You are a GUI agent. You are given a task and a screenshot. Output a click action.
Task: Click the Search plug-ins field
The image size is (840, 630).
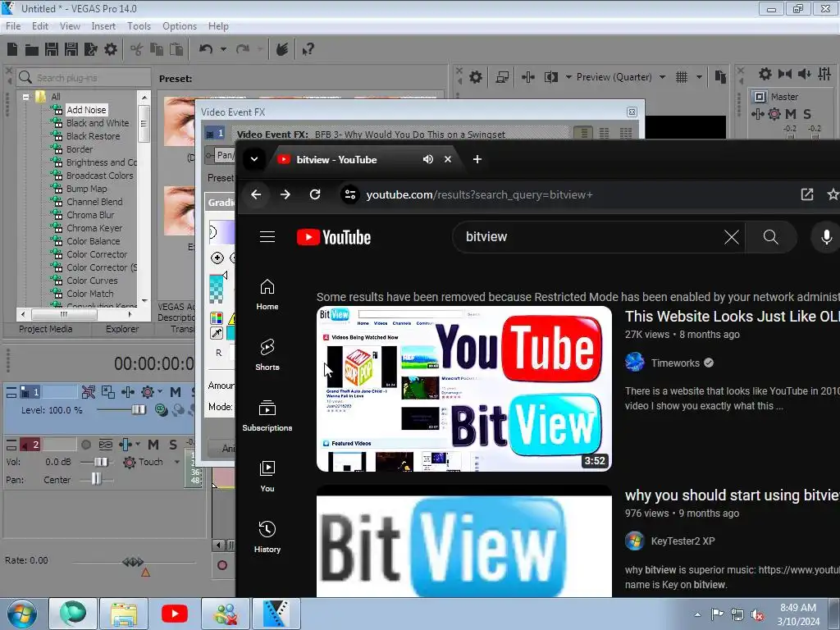pos(84,78)
